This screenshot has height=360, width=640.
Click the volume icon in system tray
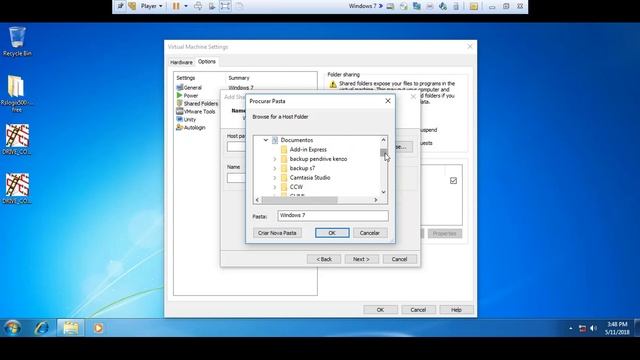pos(593,328)
